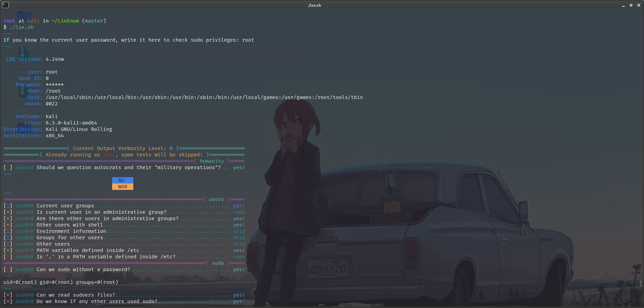Click the usr010 test ID
644x308 pixels.
25,212
